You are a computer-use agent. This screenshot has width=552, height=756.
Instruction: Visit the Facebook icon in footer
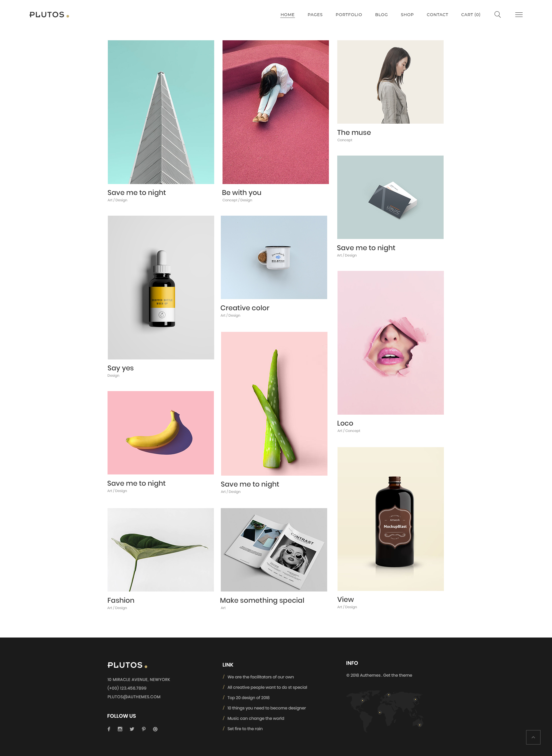pyautogui.click(x=109, y=729)
